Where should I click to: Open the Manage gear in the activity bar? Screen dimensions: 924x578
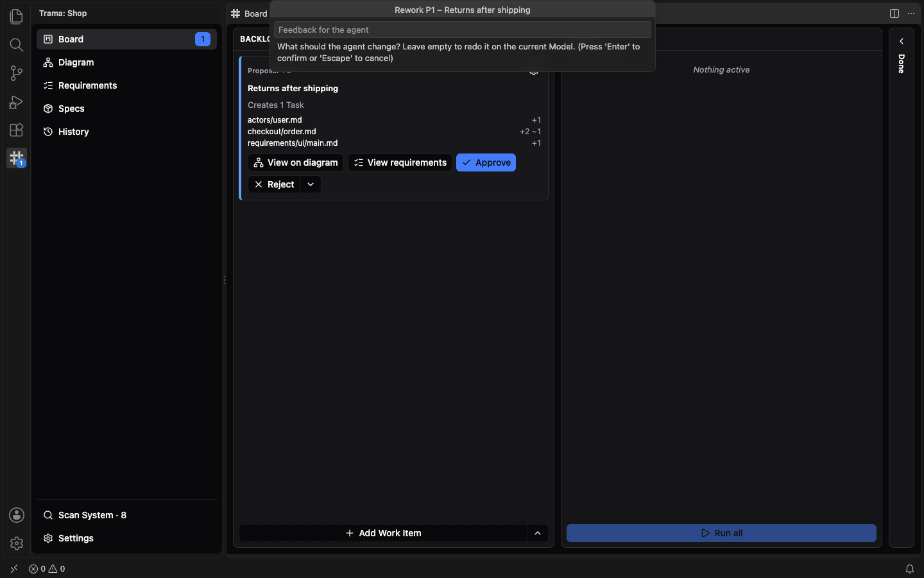(17, 543)
